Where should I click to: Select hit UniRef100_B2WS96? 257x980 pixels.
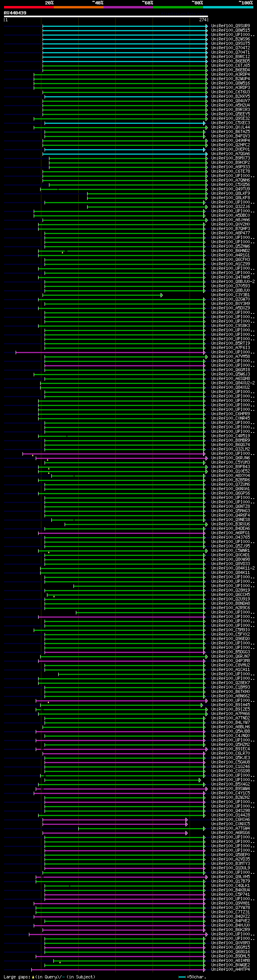point(230,39)
